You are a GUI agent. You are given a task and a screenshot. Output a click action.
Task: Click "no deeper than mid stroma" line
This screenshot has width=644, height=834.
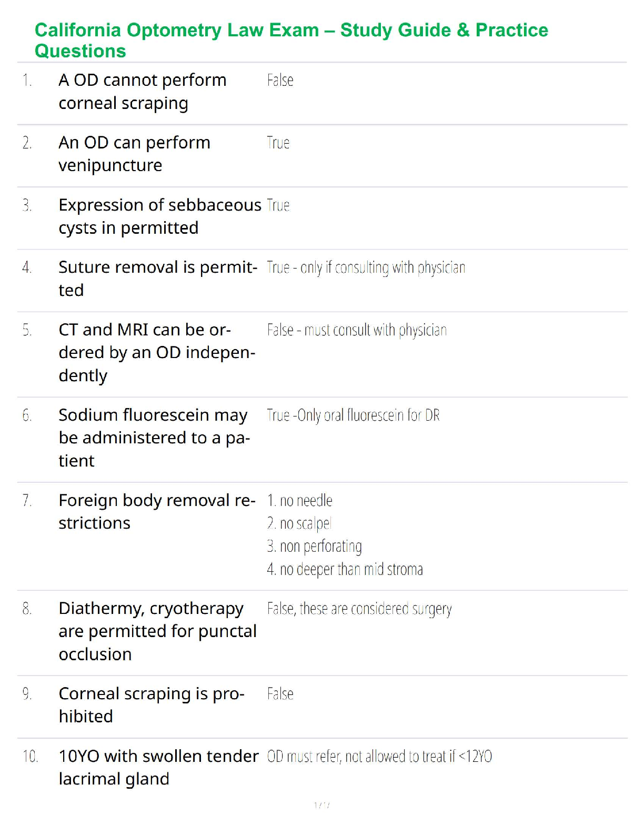[345, 570]
